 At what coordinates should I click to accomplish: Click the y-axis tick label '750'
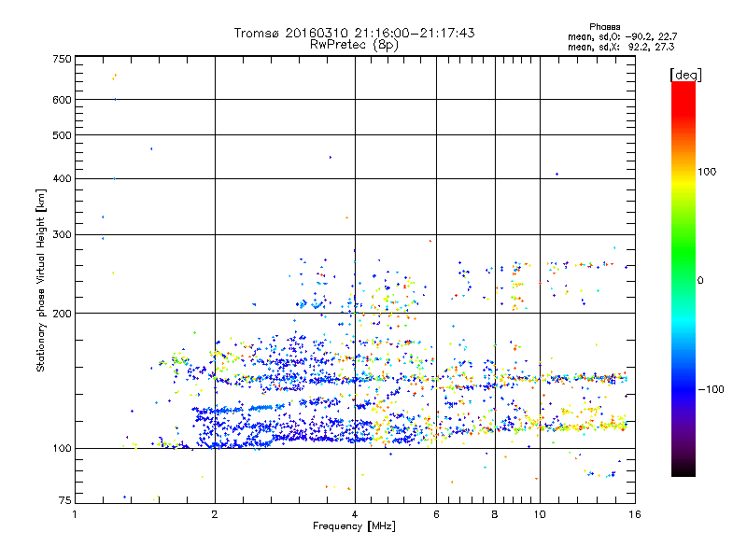click(62, 59)
